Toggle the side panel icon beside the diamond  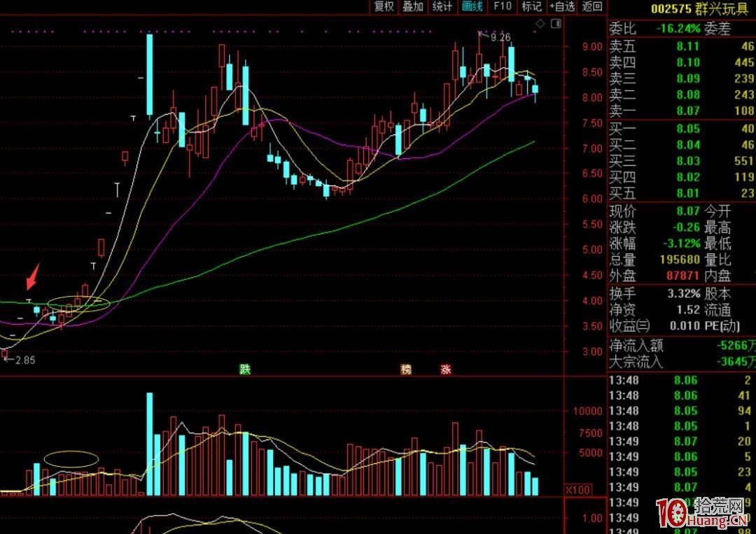(x=556, y=23)
